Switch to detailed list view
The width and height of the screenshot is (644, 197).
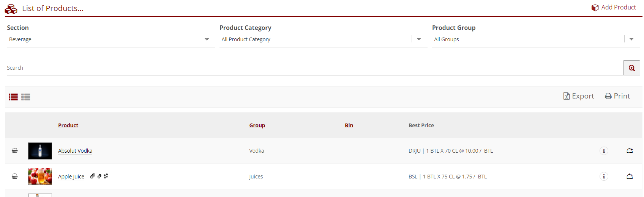click(x=26, y=97)
